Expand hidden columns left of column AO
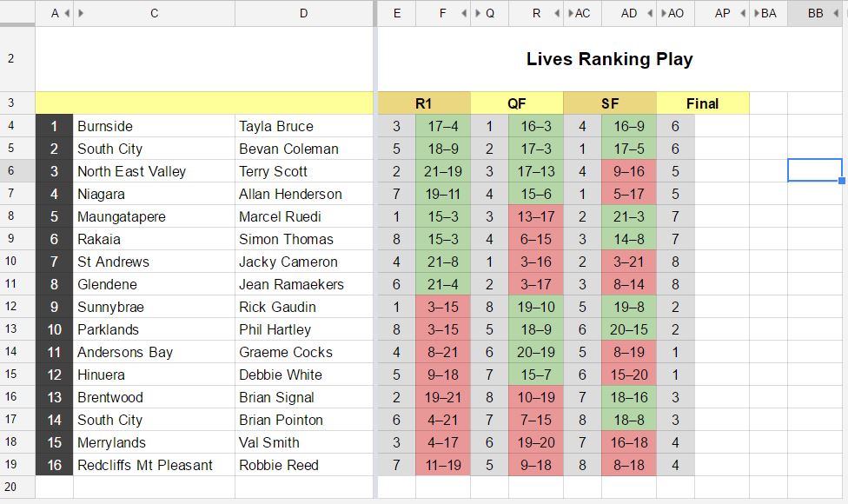Viewport: 848px width, 504px height. (x=662, y=13)
